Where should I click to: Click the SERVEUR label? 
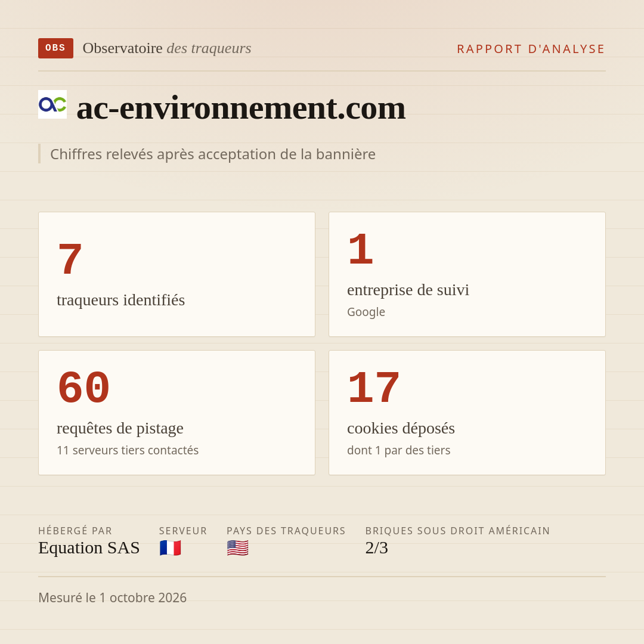point(183,531)
